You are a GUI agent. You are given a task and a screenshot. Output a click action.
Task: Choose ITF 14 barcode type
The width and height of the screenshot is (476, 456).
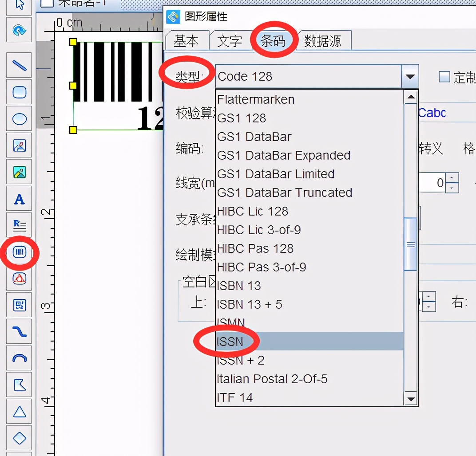point(309,397)
